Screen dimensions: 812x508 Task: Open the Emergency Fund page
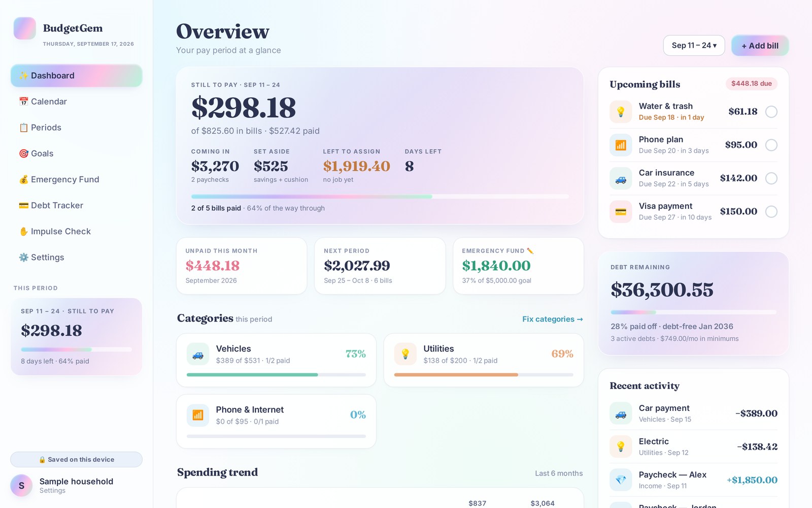(x=77, y=179)
